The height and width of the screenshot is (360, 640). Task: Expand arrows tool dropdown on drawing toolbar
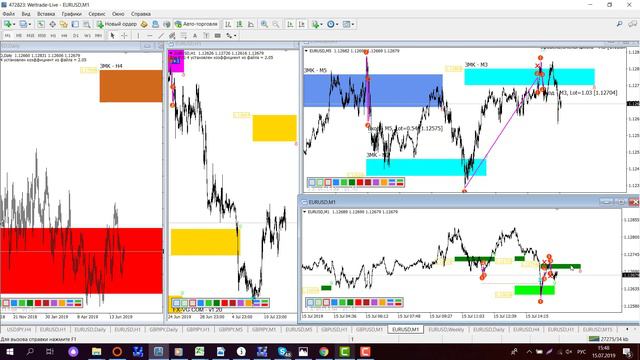tap(235, 36)
